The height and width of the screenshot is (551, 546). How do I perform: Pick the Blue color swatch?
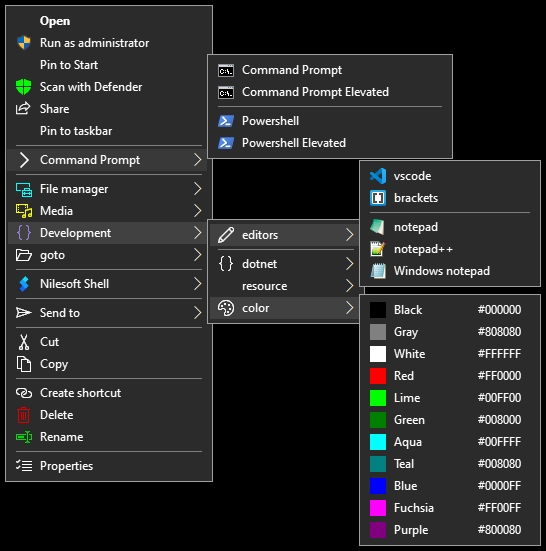(378, 486)
